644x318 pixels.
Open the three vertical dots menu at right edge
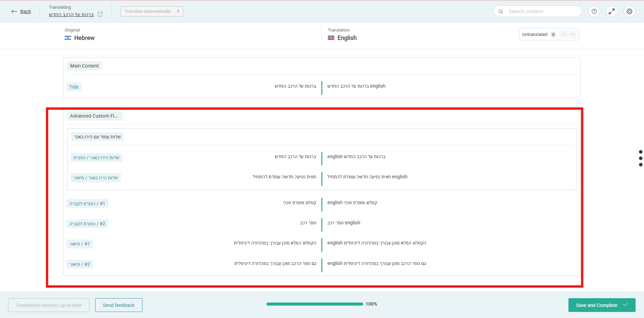click(641, 158)
